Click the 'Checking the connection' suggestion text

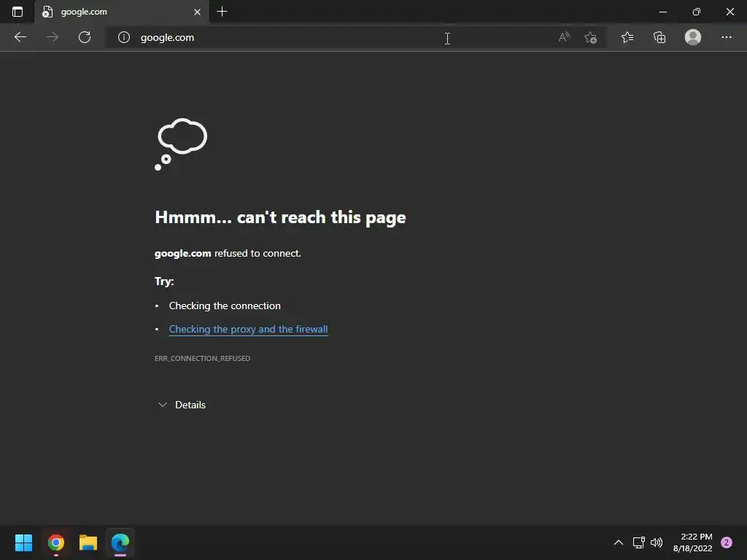coord(225,306)
